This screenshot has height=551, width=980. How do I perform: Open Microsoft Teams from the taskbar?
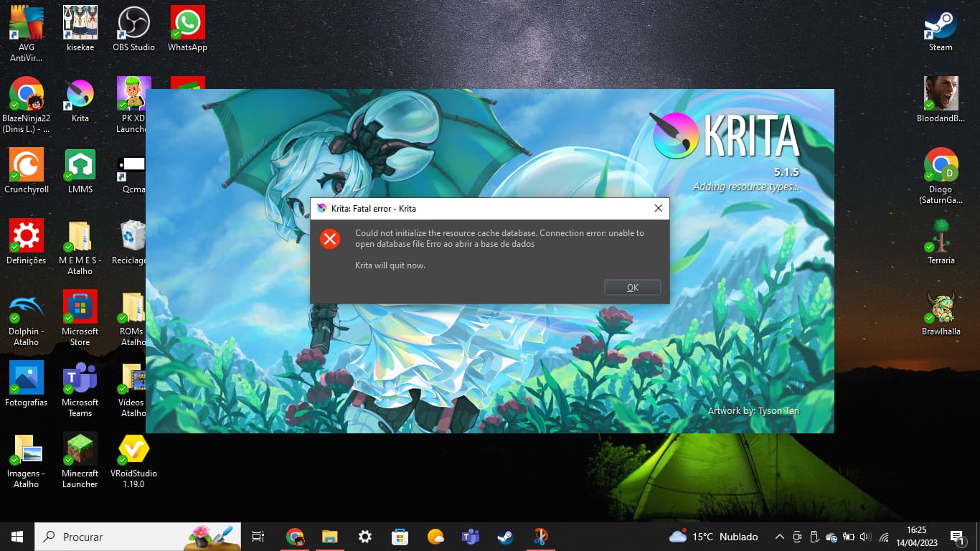[x=470, y=537]
